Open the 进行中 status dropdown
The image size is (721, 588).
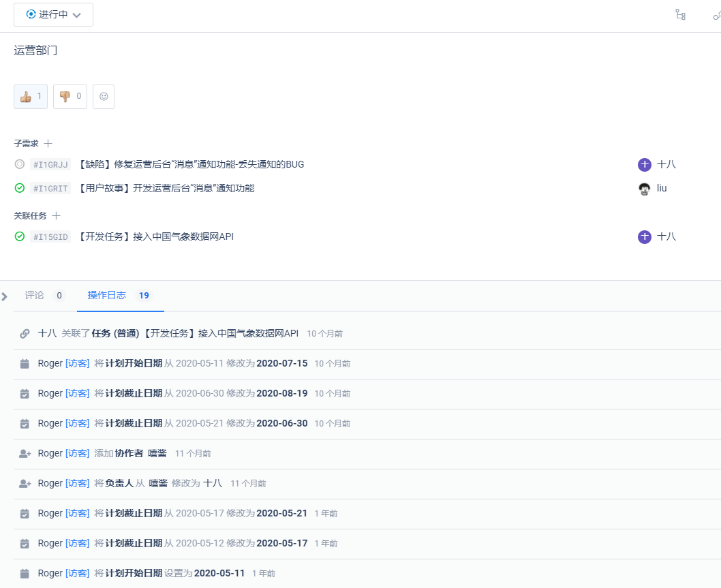pyautogui.click(x=53, y=14)
